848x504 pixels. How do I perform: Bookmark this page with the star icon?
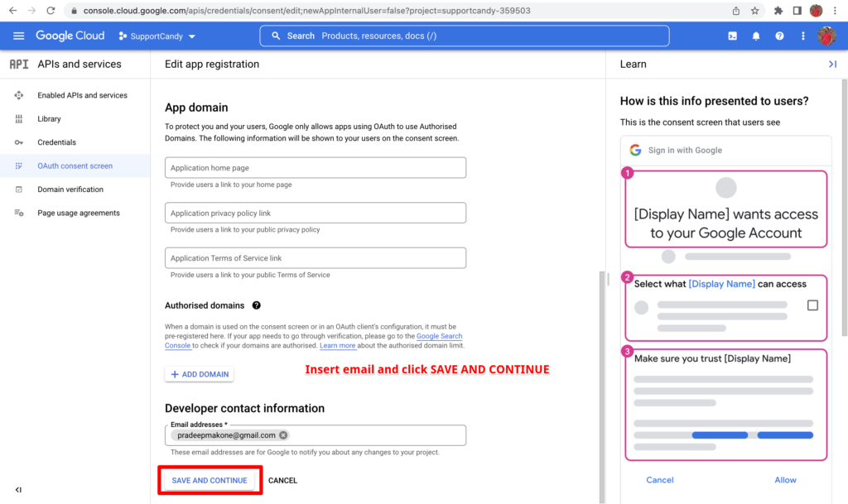click(x=755, y=10)
